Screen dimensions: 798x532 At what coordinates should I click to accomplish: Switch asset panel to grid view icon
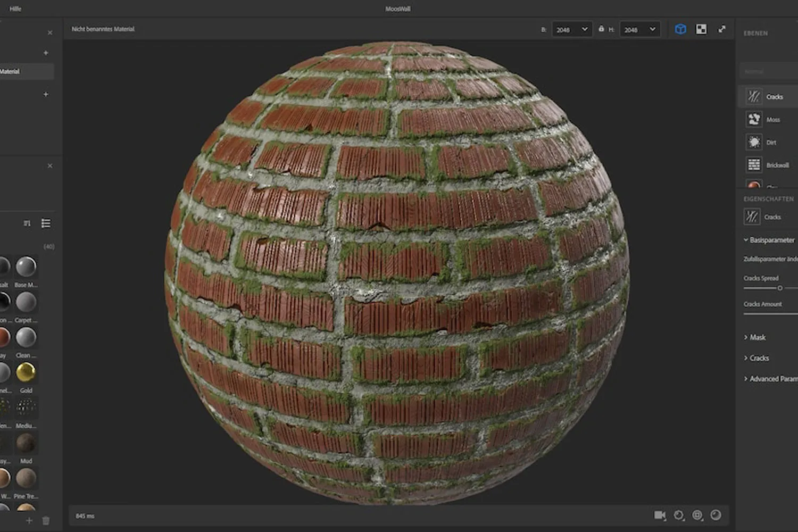(x=27, y=223)
